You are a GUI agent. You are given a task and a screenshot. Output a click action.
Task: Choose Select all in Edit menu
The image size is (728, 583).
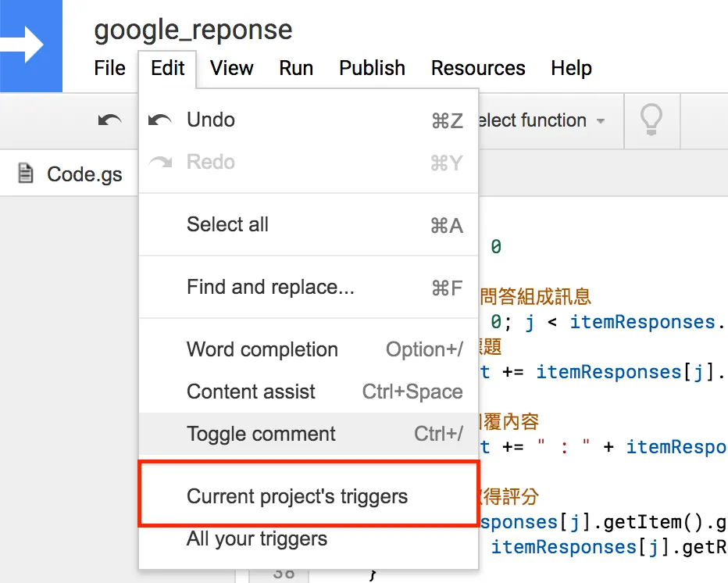[309, 225]
